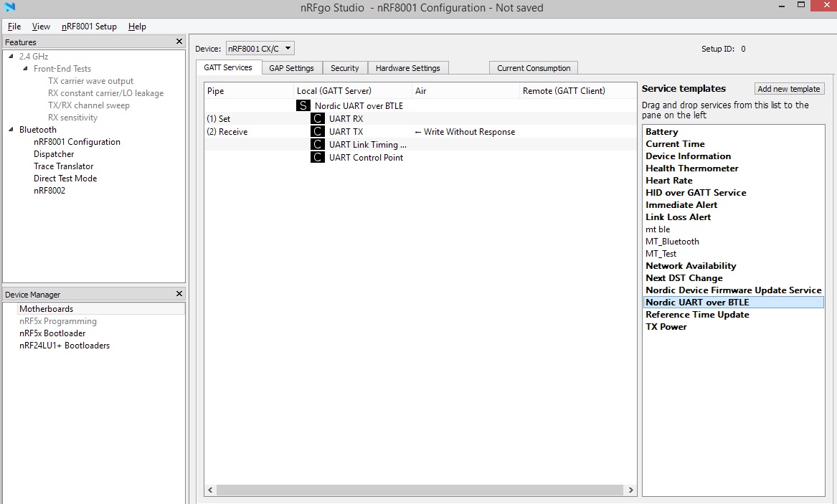837x504 pixels.
Task: Select the Heart Rate template
Action: click(669, 181)
